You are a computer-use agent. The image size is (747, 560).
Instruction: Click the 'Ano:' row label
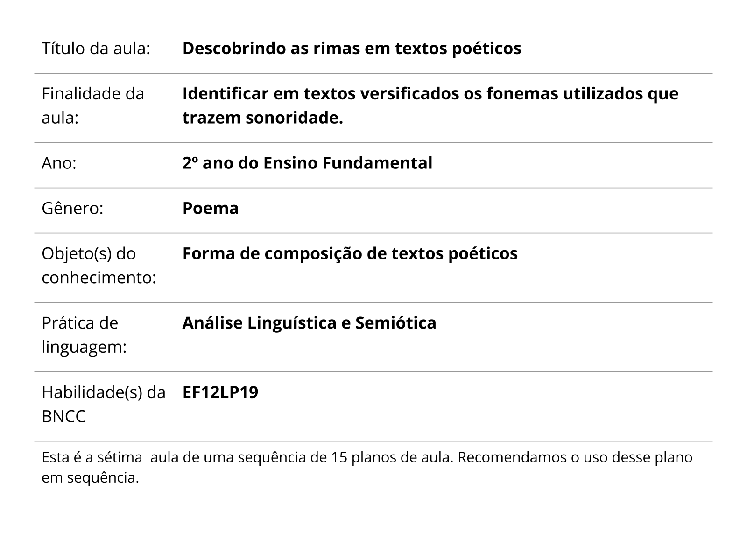(59, 163)
